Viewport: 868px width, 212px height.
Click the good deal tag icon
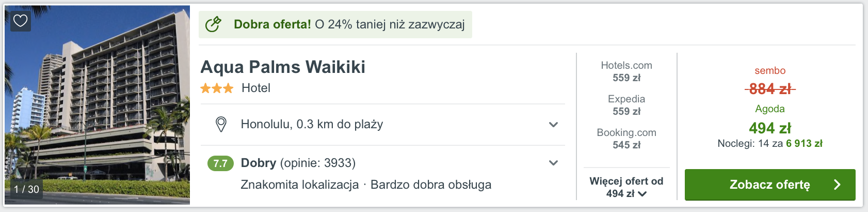[213, 24]
